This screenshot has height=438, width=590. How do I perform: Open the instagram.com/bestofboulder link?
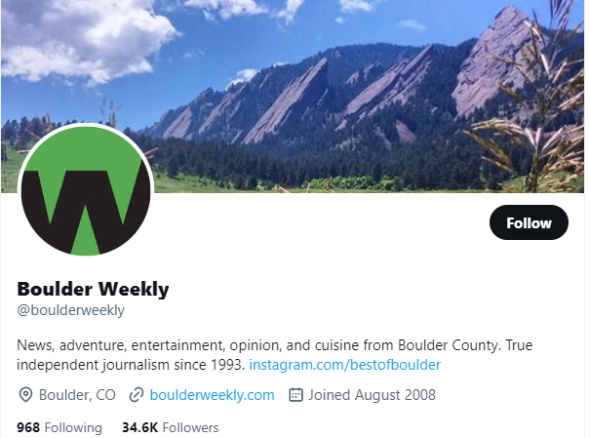[x=345, y=365]
